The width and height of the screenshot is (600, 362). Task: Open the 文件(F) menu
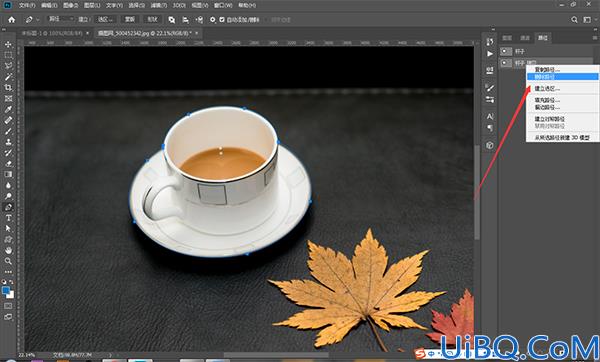(x=27, y=5)
